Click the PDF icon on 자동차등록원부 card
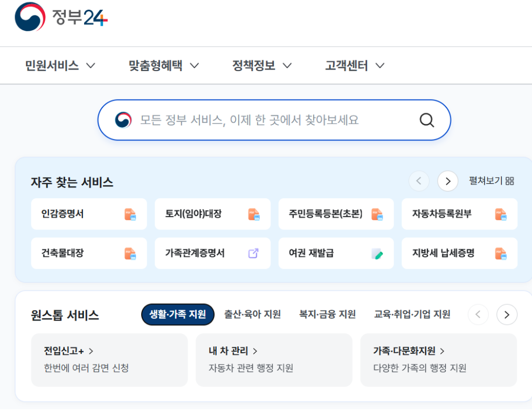This screenshot has height=412, width=532. 501,214
